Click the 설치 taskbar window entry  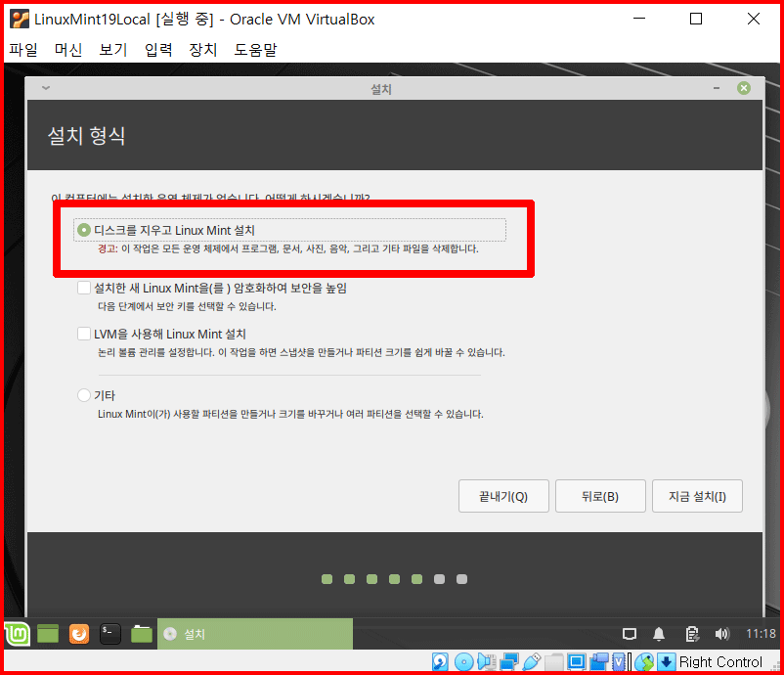(x=255, y=634)
